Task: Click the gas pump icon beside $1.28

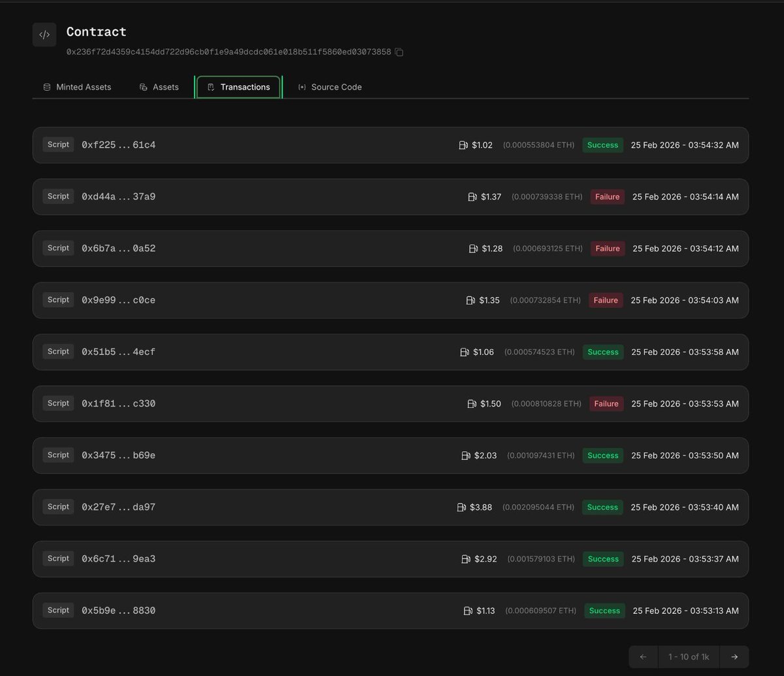Action: (474, 248)
